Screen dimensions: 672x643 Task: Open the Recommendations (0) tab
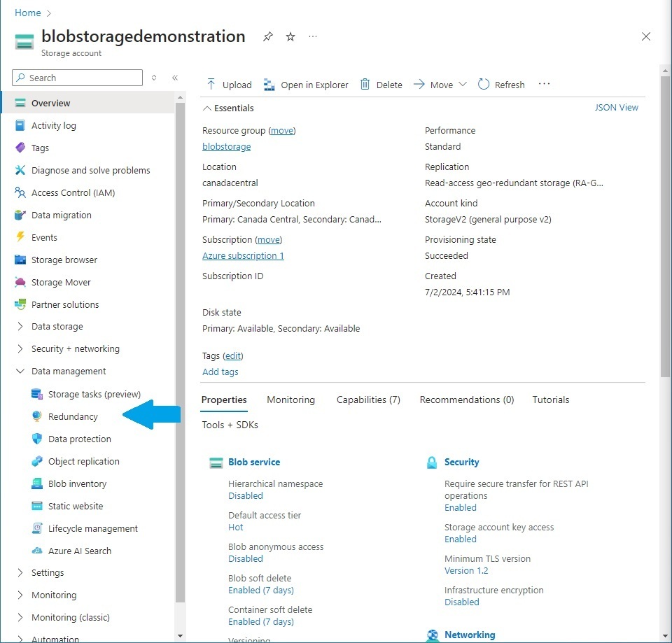coord(467,400)
